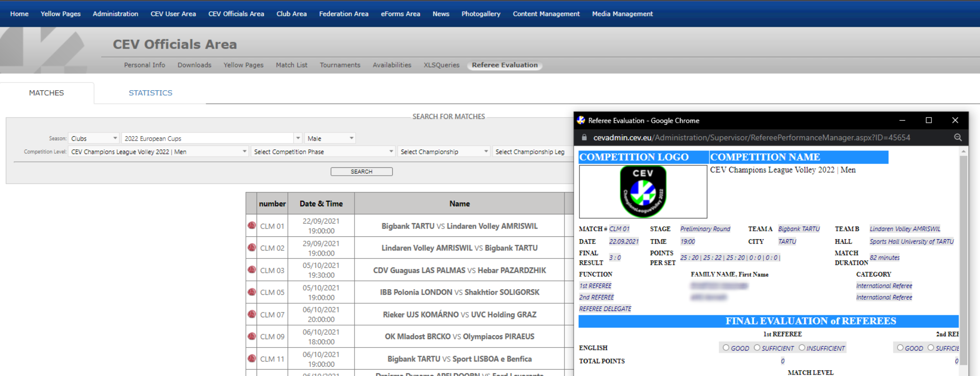Image resolution: width=980 pixels, height=376 pixels.
Task: Click the REFEREE DELEGATE function label
Action: point(605,309)
